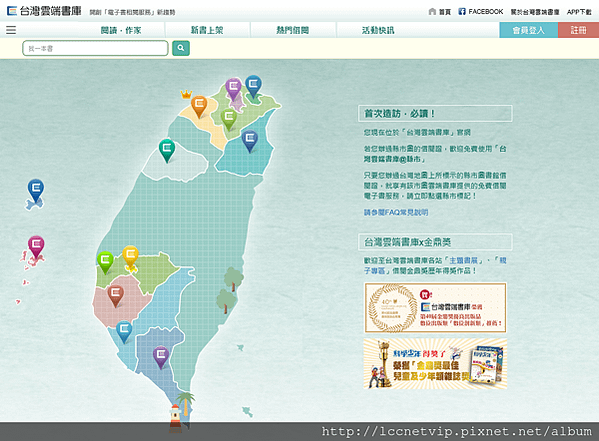Open the 主題書展 link
Screen dimensions: 599x441
463,260
